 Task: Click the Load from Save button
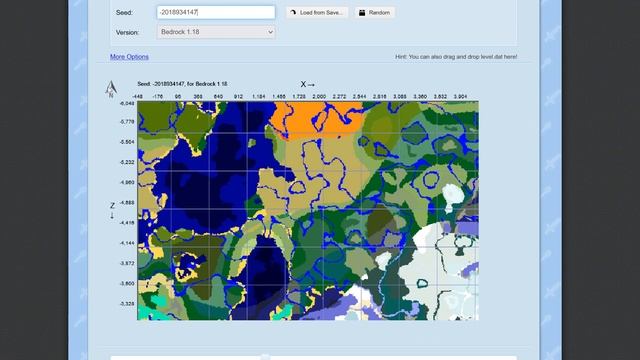pos(317,13)
